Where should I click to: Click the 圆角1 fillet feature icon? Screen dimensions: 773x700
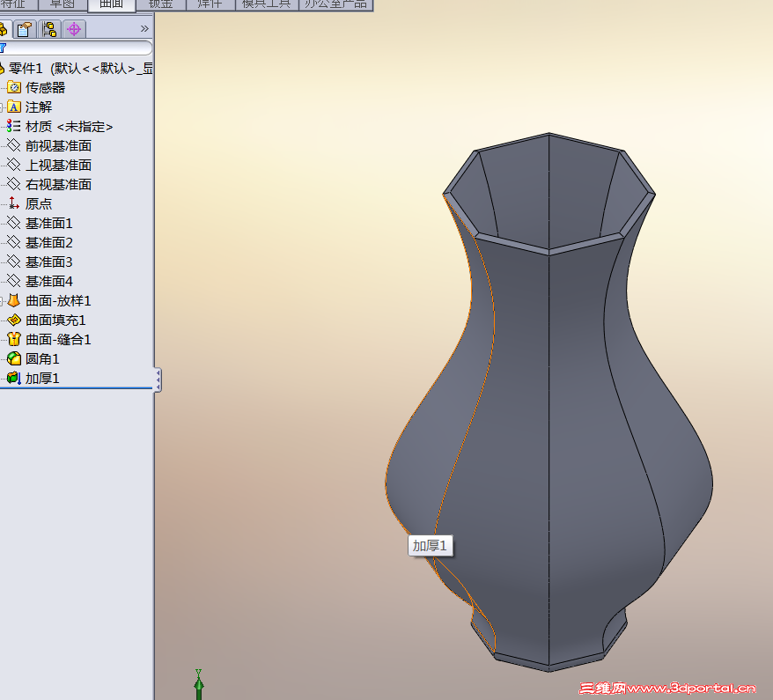click(x=14, y=358)
